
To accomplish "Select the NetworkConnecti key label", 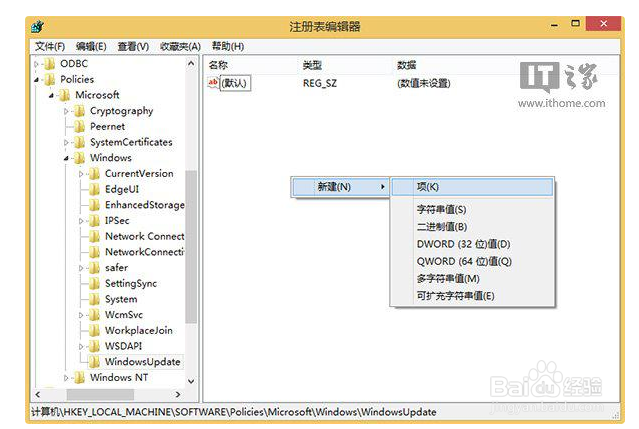I will pos(145,252).
